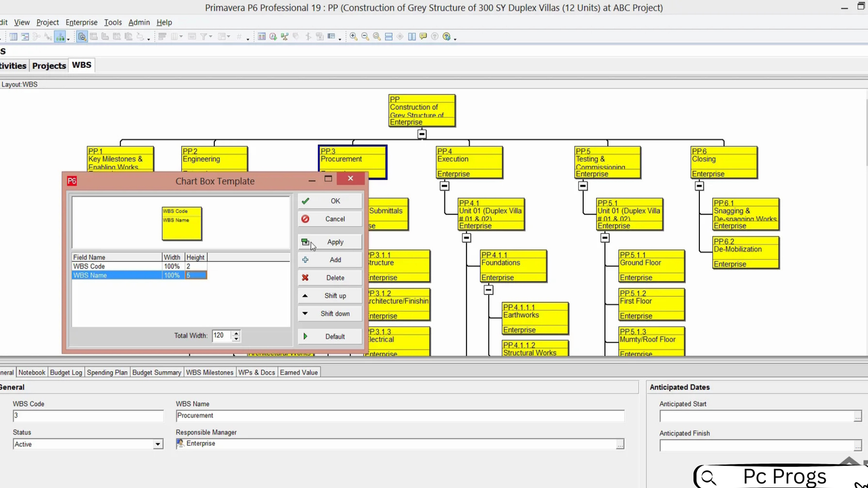Collapse the PP root WBS node
The height and width of the screenshot is (488, 868).
[x=422, y=134]
